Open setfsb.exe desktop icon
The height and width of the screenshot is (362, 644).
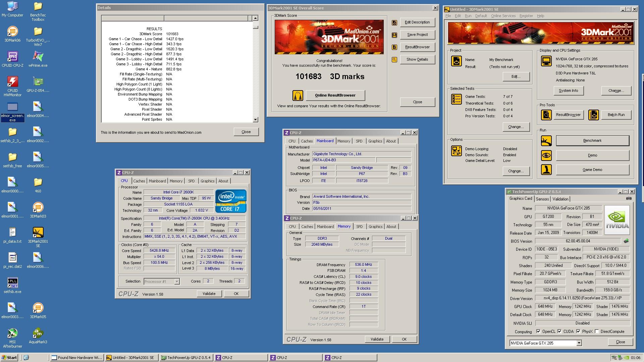(x=12, y=286)
